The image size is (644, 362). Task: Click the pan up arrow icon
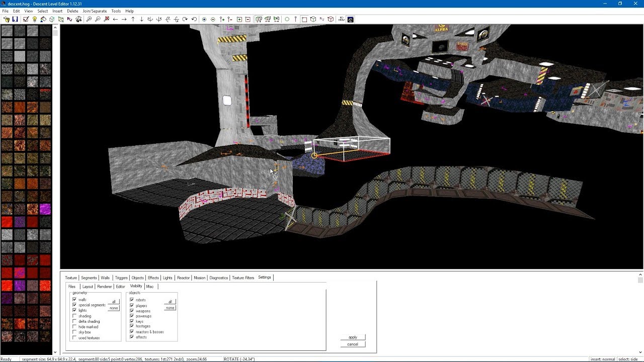tap(133, 19)
